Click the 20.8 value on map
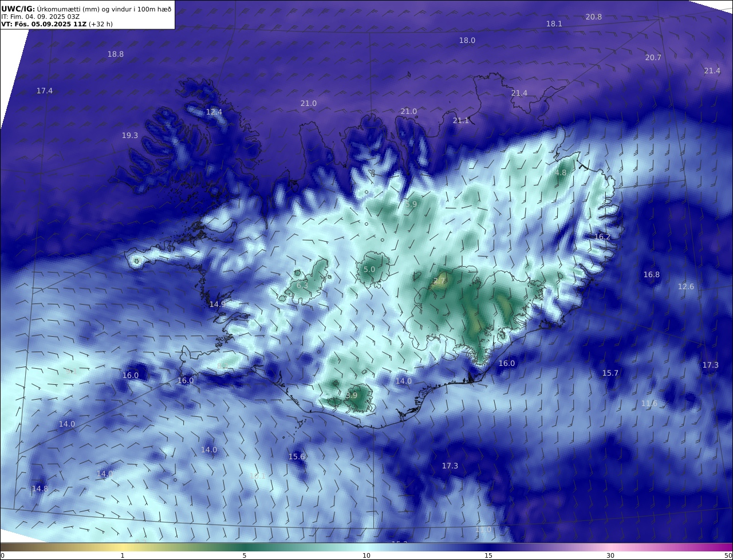The width and height of the screenshot is (733, 560). pos(594,17)
